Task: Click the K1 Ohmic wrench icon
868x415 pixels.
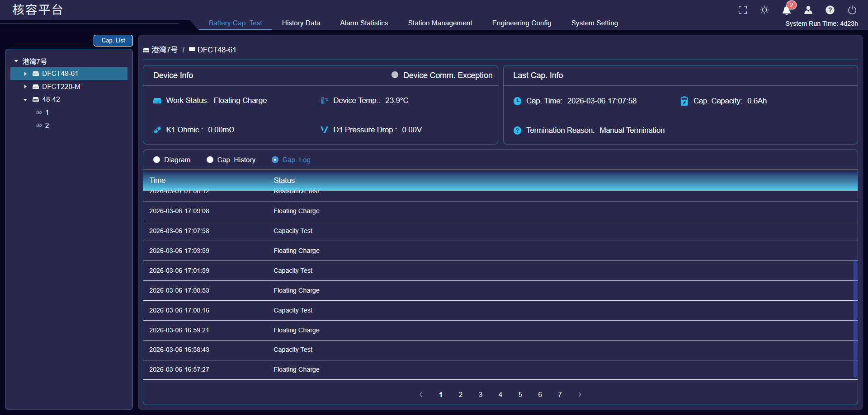Action: 157,130
